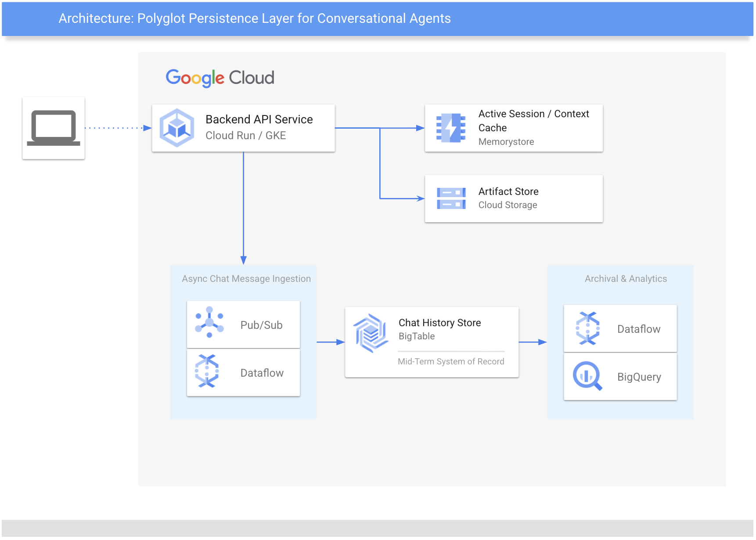The width and height of the screenshot is (756, 540).
Task: Click the Mid-Term System of Record text
Action: coord(451,361)
